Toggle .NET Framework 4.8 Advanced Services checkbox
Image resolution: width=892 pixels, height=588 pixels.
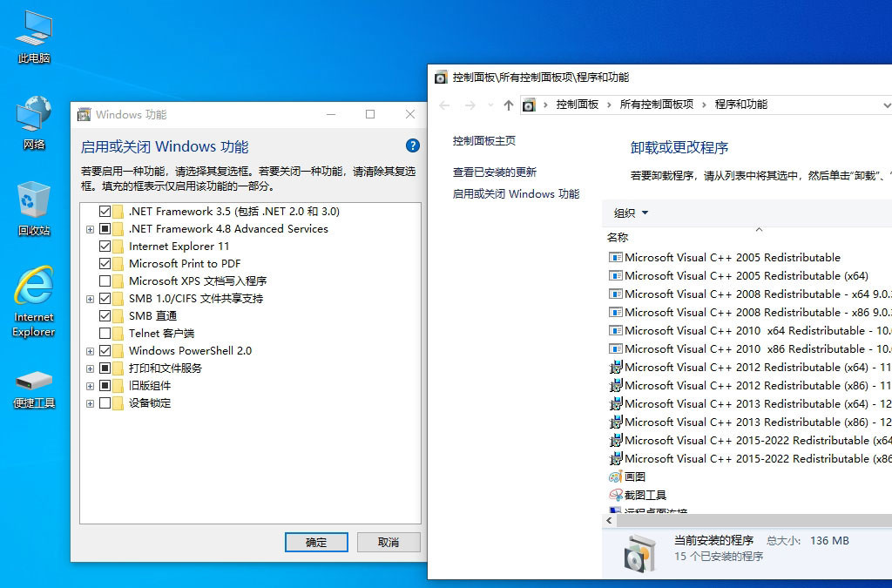point(105,228)
